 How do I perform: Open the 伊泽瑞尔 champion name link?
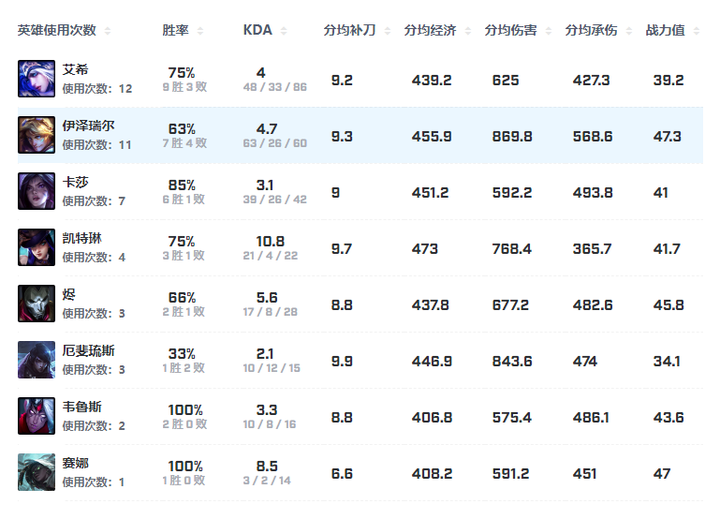[x=89, y=126]
